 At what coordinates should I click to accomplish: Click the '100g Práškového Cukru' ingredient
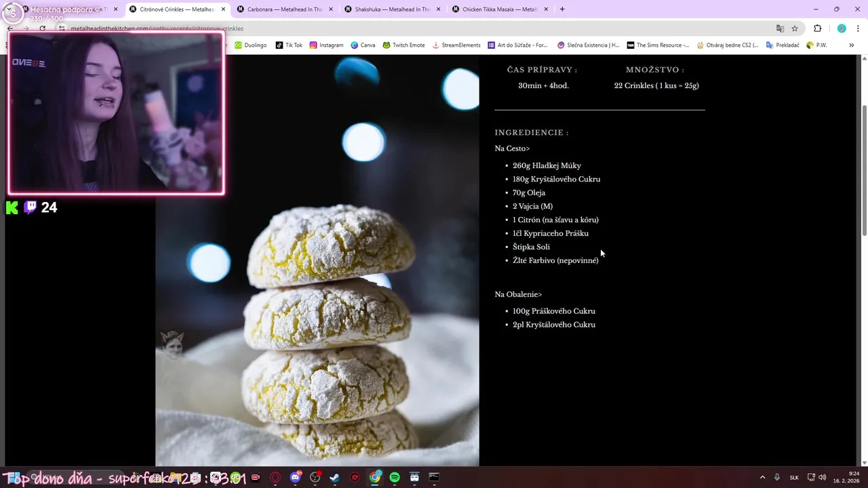[554, 311]
